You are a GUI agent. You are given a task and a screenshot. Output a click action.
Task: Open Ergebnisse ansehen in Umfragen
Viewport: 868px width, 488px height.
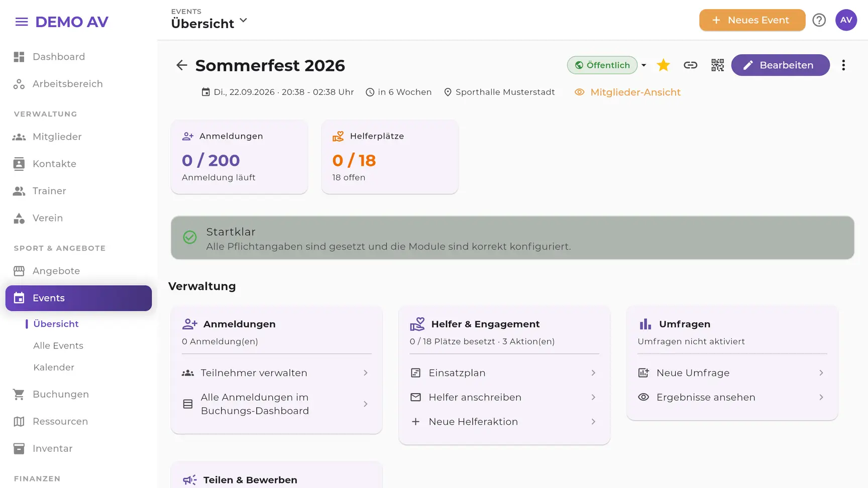pyautogui.click(x=732, y=397)
